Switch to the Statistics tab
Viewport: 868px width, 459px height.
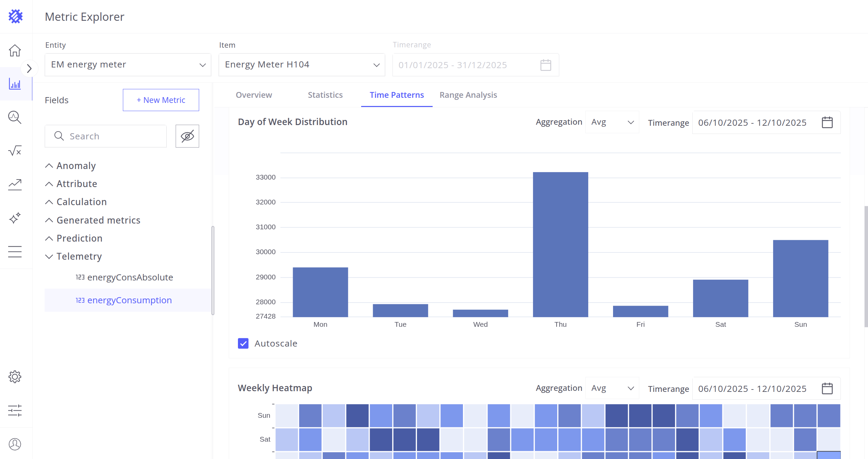click(325, 95)
